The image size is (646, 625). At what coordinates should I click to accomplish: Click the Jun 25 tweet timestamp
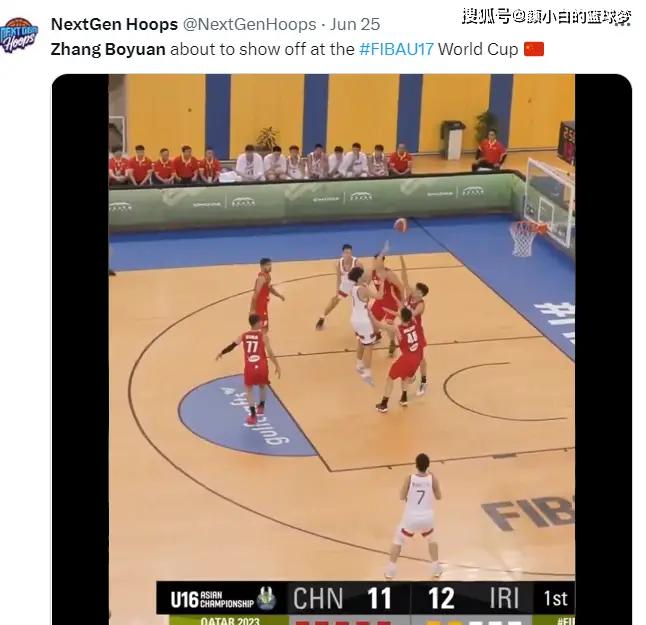point(355,24)
